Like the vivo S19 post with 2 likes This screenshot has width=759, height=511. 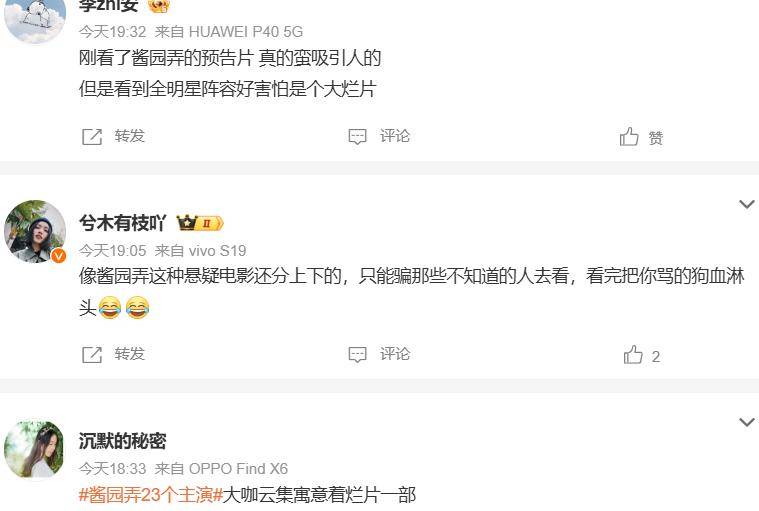[633, 355]
